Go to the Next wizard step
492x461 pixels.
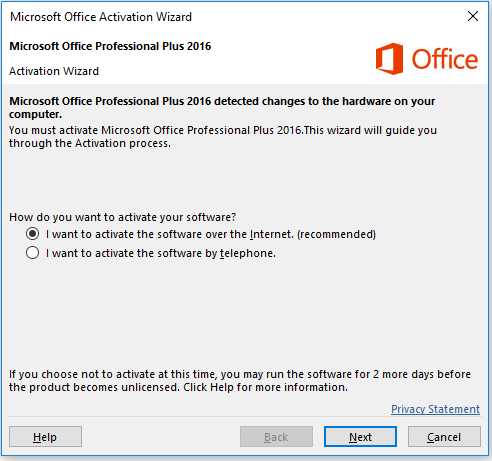click(x=360, y=437)
